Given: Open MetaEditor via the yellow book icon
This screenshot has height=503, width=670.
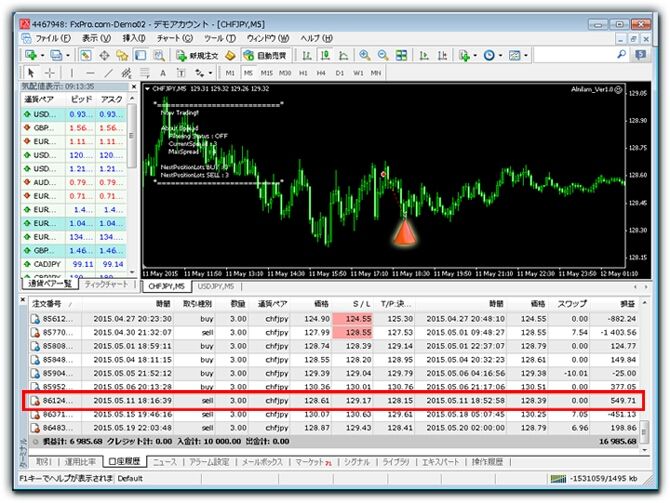Looking at the screenshot, I should tap(230, 56).
